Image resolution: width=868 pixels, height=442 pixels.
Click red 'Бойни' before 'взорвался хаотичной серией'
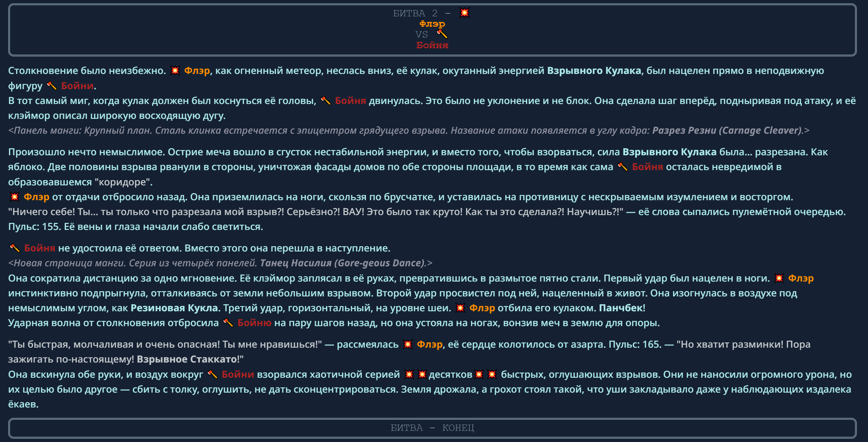pyautogui.click(x=238, y=374)
